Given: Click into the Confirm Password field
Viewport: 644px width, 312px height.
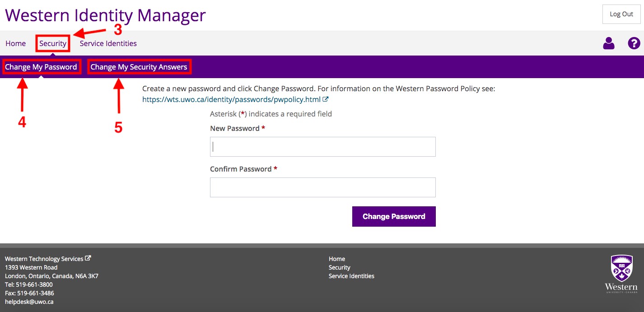Looking at the screenshot, I should pos(323,187).
